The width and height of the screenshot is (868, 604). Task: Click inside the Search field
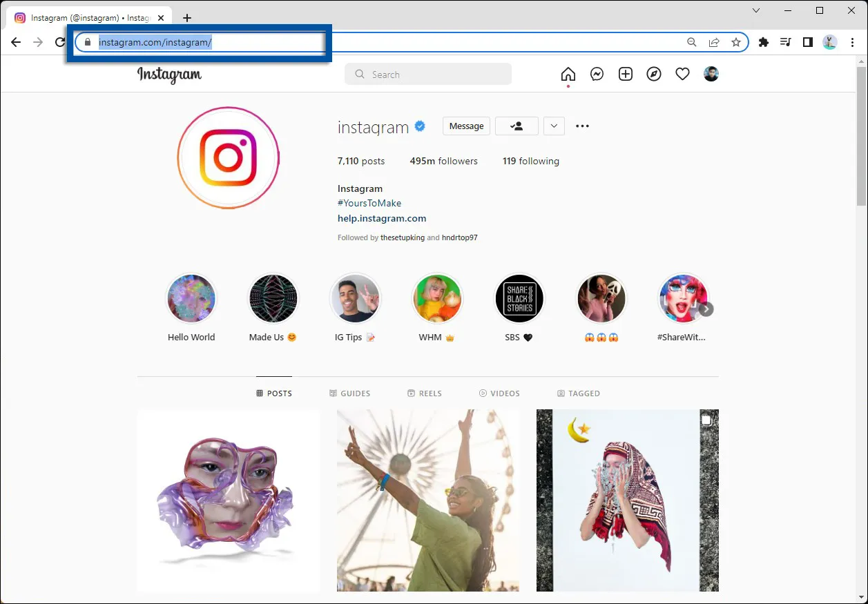pyautogui.click(x=427, y=74)
